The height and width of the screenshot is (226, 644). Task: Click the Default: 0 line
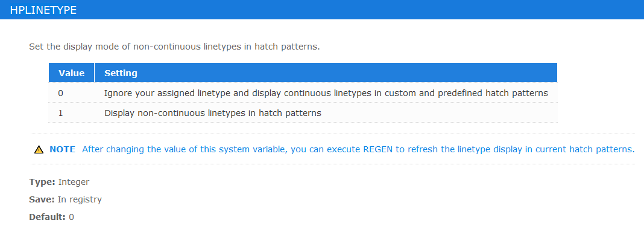click(x=51, y=217)
